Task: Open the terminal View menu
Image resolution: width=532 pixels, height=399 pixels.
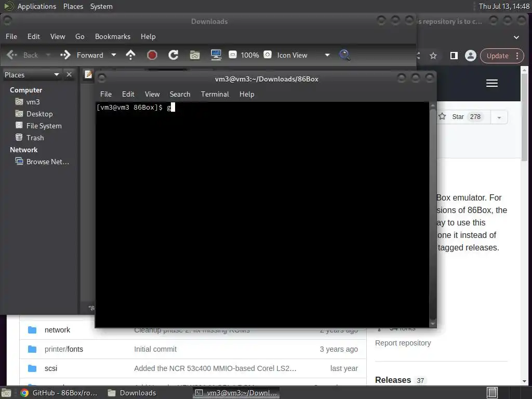Action: pyautogui.click(x=152, y=94)
